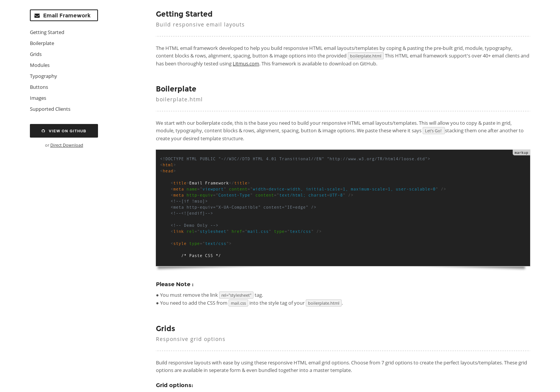Click the VIEW ON GITHUB button
The height and width of the screenshot is (392, 560).
(x=64, y=130)
